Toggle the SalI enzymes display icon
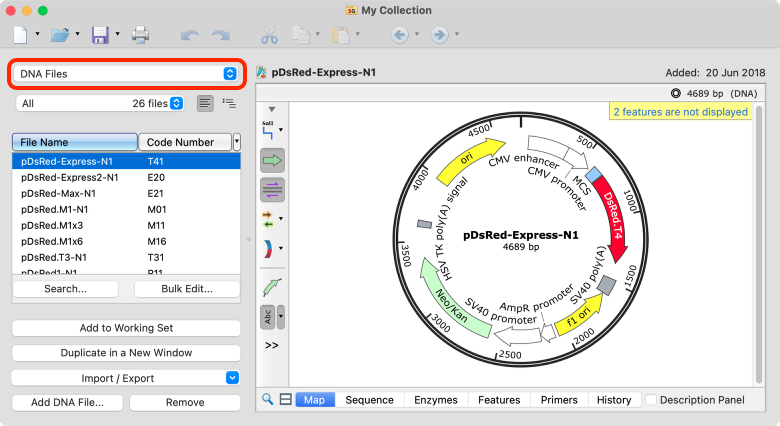The width and height of the screenshot is (780, 426). click(269, 130)
